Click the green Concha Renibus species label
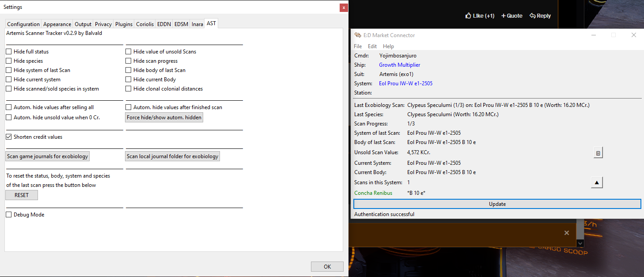644x277 pixels. point(373,193)
